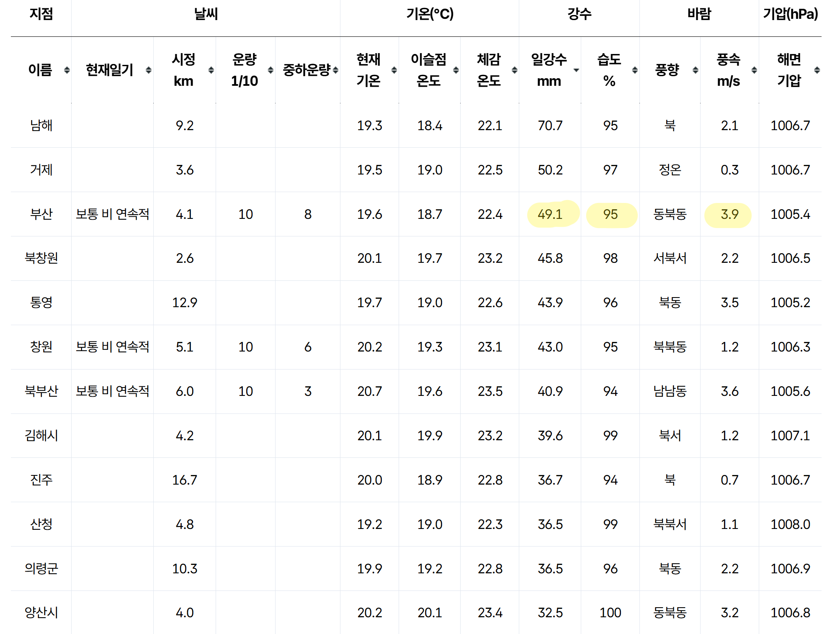Click 통영 visibility value 12.9

185,303
